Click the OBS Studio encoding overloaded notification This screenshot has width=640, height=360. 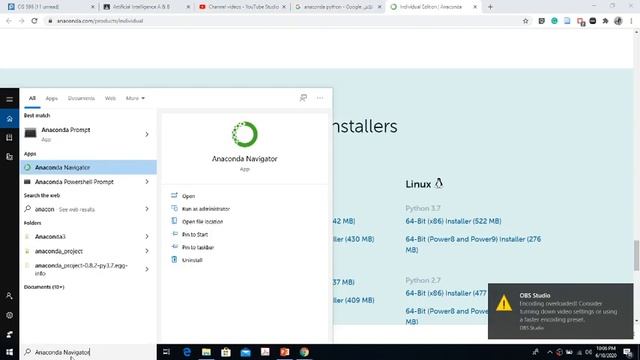pos(560,311)
